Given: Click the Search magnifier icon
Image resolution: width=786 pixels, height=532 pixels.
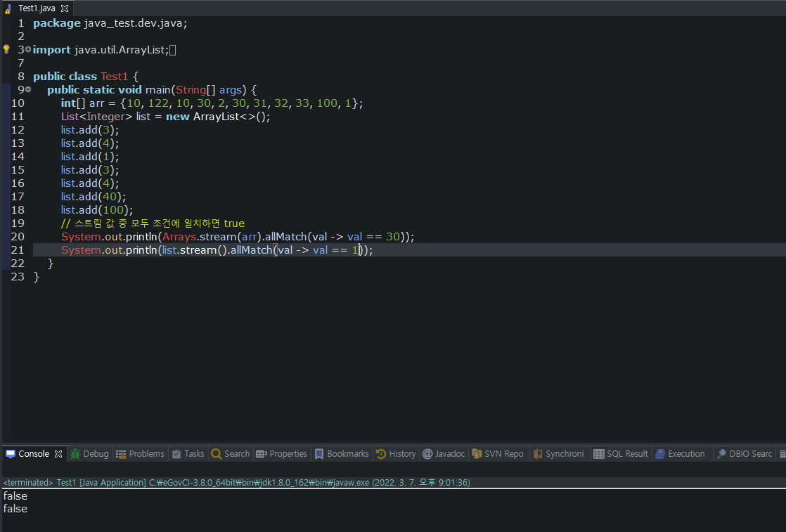Looking at the screenshot, I should point(217,454).
